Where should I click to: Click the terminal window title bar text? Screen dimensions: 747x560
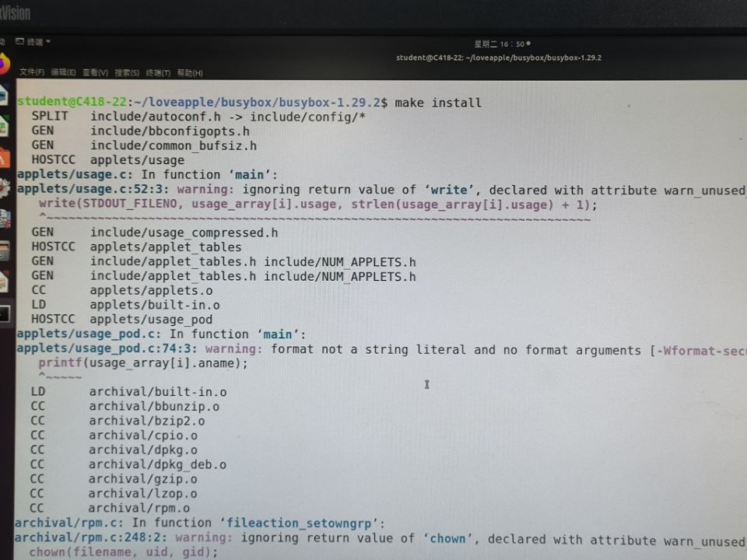498,58
